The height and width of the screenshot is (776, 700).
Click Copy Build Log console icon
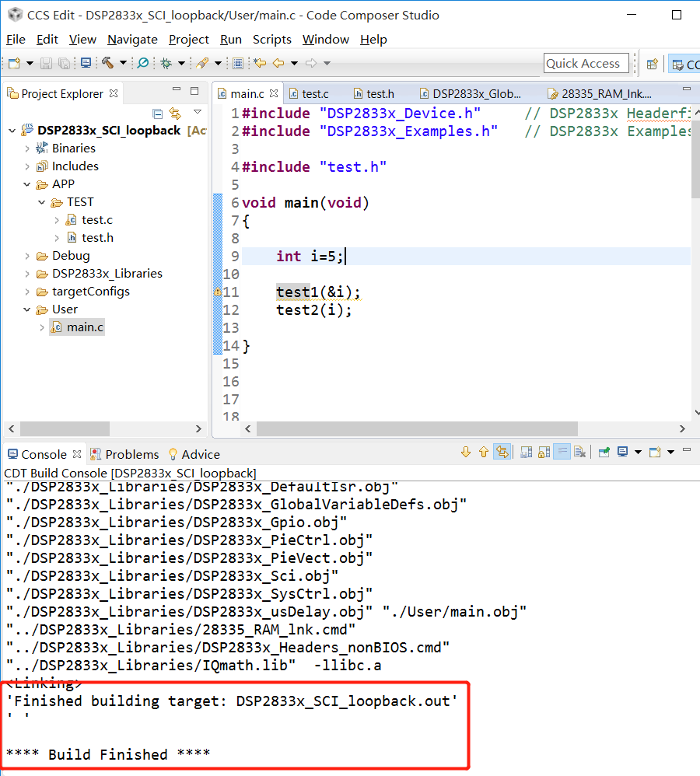(527, 452)
